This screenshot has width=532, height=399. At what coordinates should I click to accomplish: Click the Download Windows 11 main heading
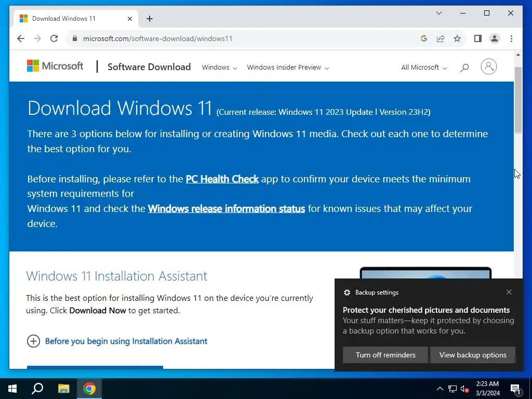pyautogui.click(x=120, y=108)
